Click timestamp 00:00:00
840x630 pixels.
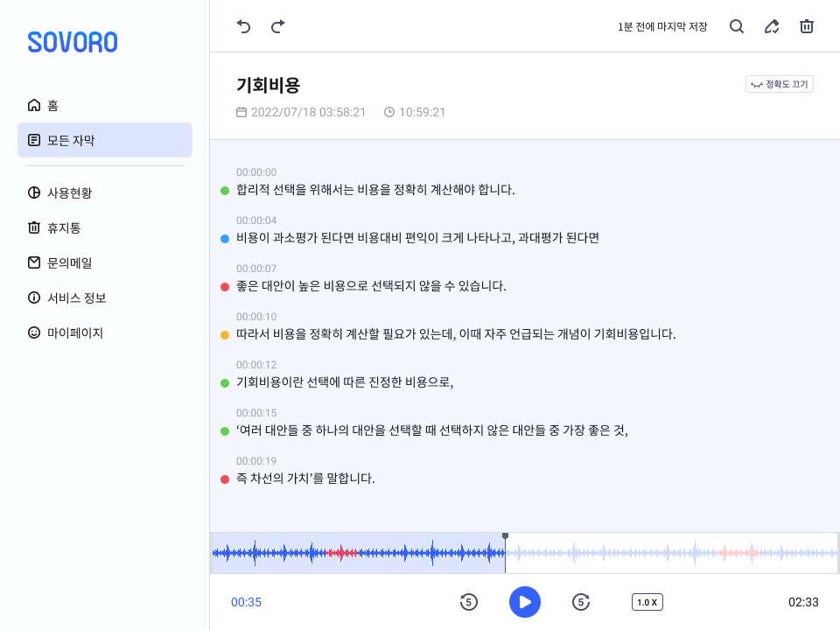pyautogui.click(x=256, y=172)
